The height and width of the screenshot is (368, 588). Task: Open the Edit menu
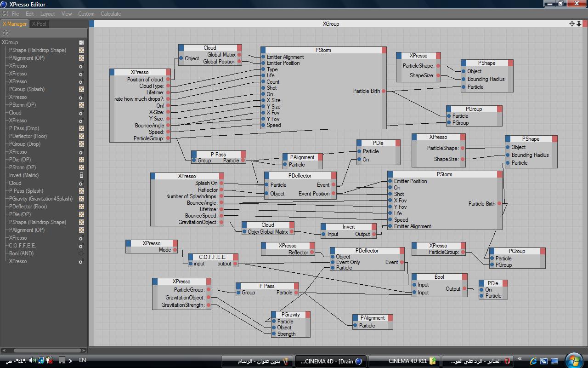click(29, 14)
